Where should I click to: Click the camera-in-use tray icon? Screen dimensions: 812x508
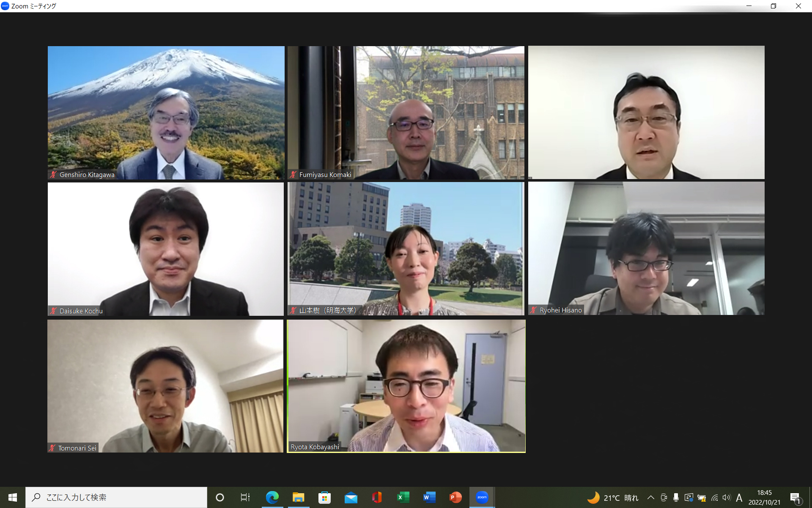click(x=664, y=497)
